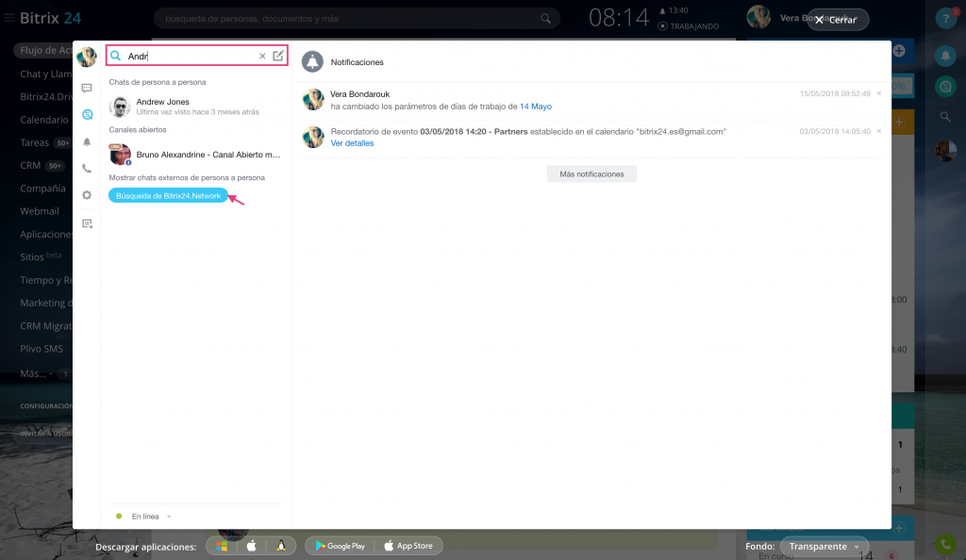Click the TRABAJANDO work status
This screenshot has height=560, width=966.
(x=688, y=26)
